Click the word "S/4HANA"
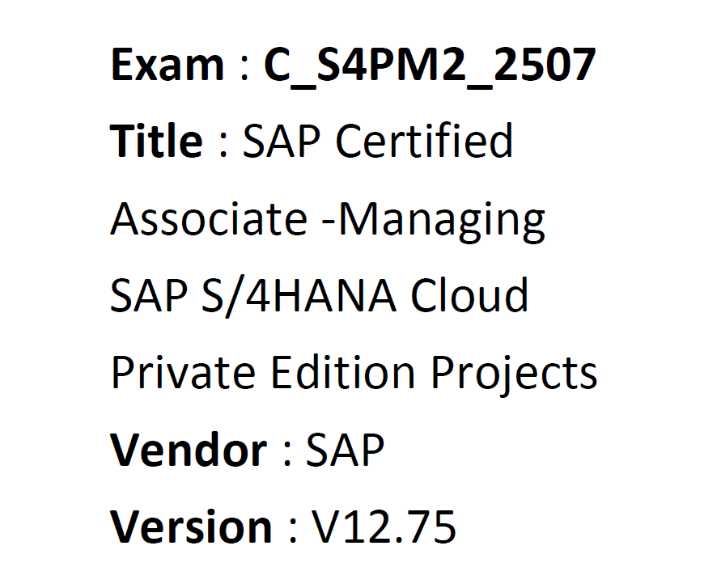The width and height of the screenshot is (721, 588). point(299,295)
